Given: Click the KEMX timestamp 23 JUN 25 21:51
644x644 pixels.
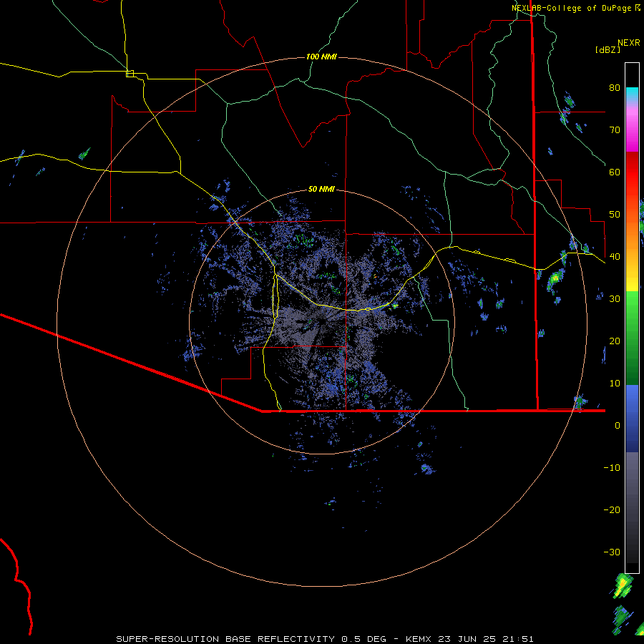Looking at the screenshot, I should pyautogui.click(x=469, y=639).
